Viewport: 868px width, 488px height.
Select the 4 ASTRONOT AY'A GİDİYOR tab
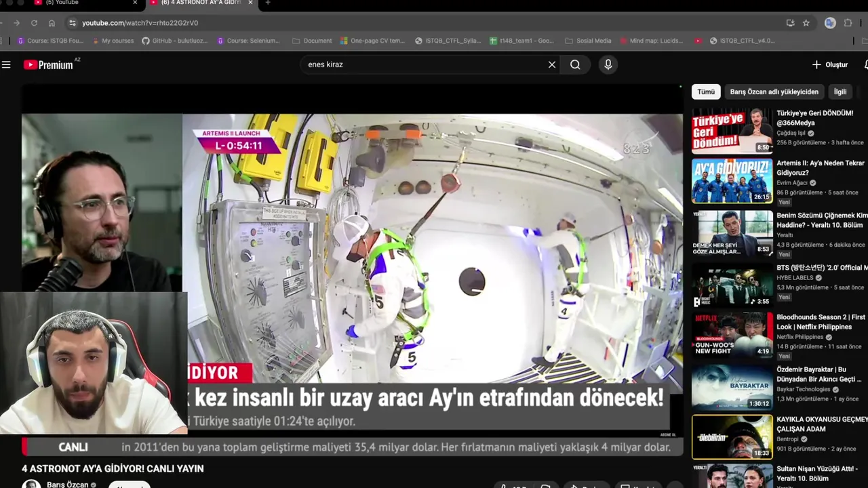point(201,3)
